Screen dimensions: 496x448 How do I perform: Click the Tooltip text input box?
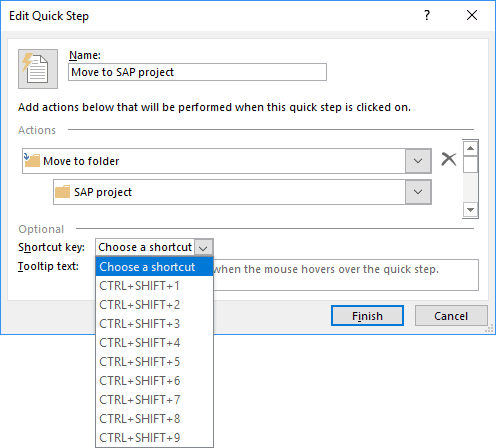point(346,275)
